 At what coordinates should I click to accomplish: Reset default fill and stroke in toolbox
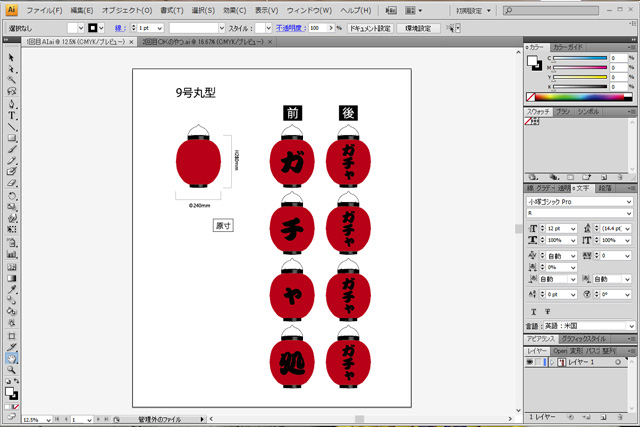coord(7,381)
